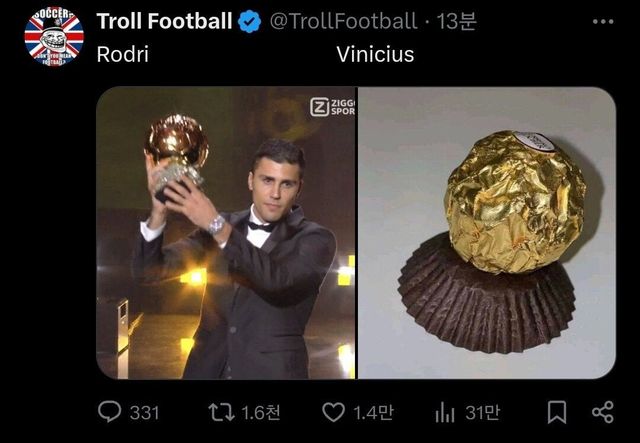Open the gold-wrapped chocolate photo
The image size is (640, 443).
pos(487,232)
